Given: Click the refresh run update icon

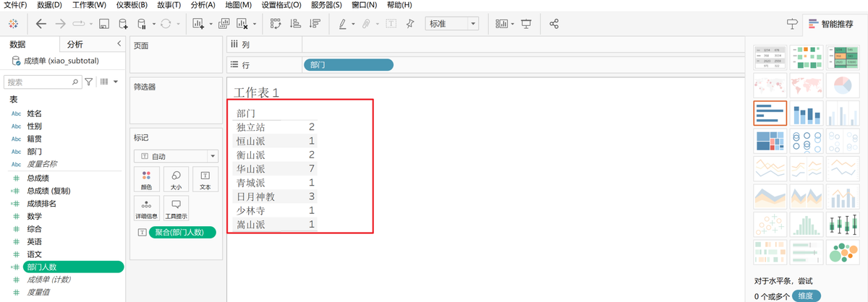Looking at the screenshot, I should (x=166, y=24).
